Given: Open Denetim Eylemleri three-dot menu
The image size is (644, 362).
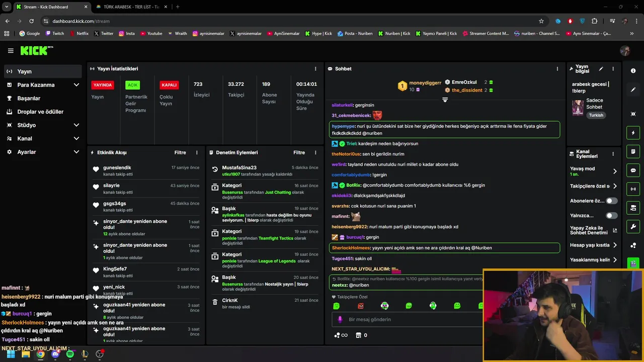Looking at the screenshot, I should [x=315, y=152].
